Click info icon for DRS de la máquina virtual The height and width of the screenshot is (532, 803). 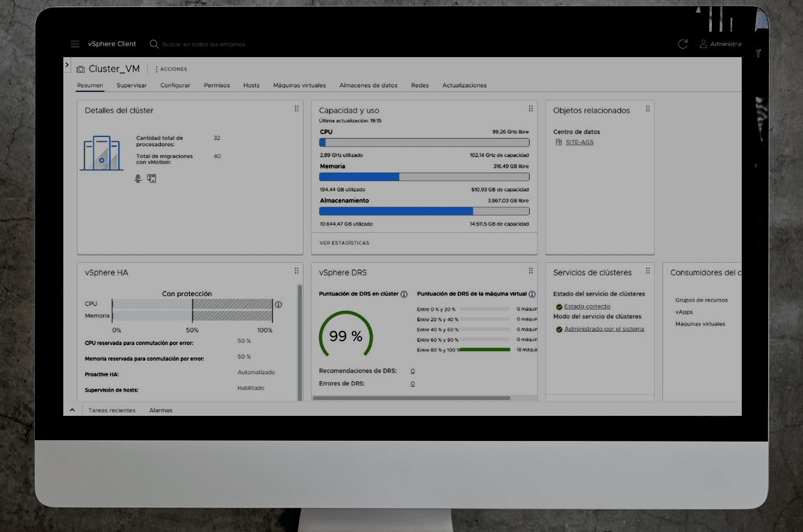(532, 294)
